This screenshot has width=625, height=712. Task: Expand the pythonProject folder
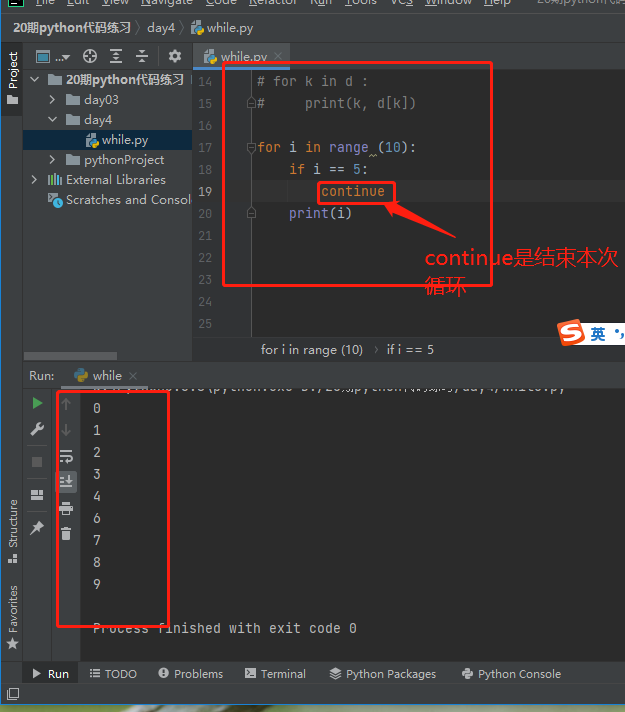(52, 160)
